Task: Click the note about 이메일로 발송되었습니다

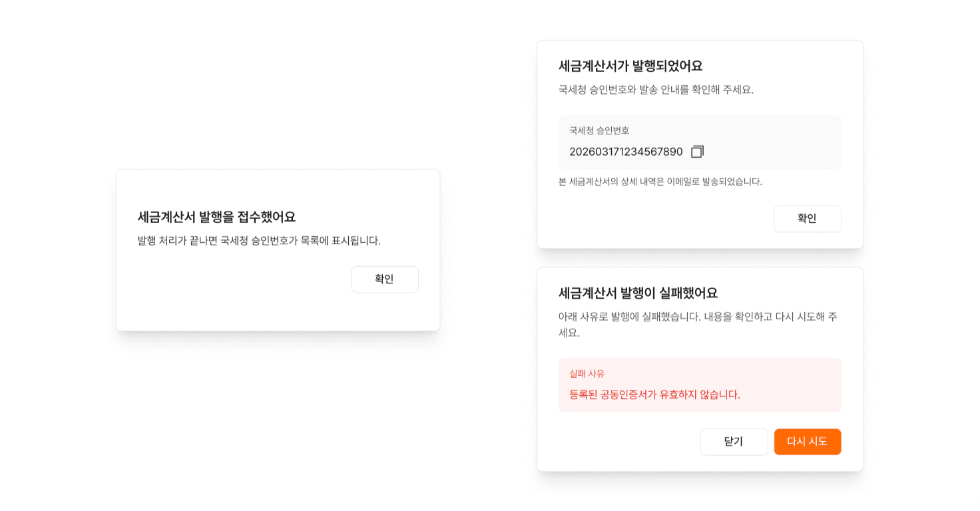Action: tap(660, 182)
